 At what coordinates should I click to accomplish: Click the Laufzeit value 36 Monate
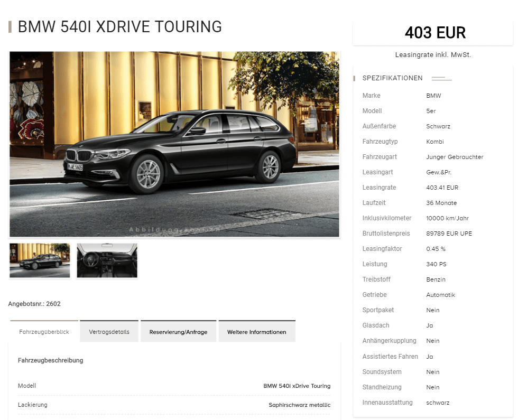pyautogui.click(x=441, y=203)
